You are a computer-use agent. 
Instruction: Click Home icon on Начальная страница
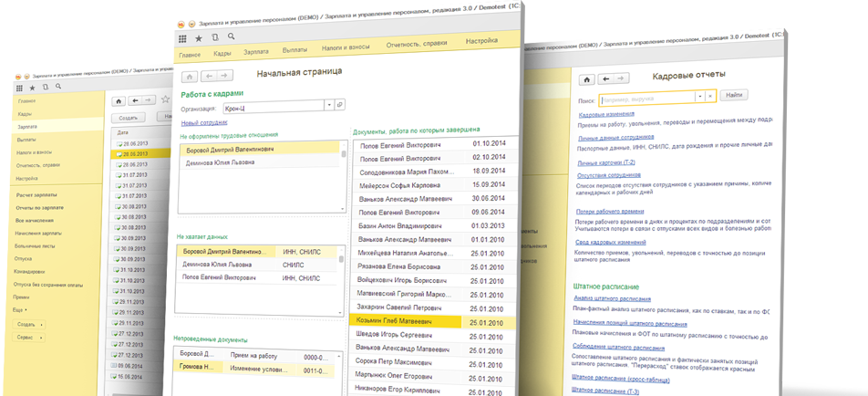click(x=190, y=75)
